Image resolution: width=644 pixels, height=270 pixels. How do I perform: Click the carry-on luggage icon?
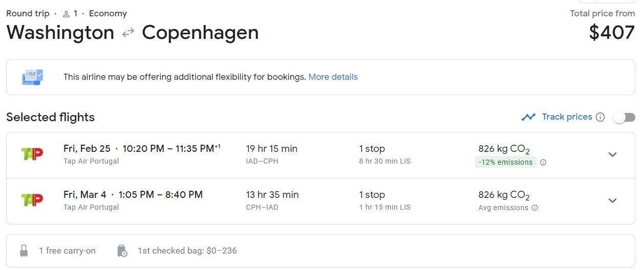coord(24,251)
